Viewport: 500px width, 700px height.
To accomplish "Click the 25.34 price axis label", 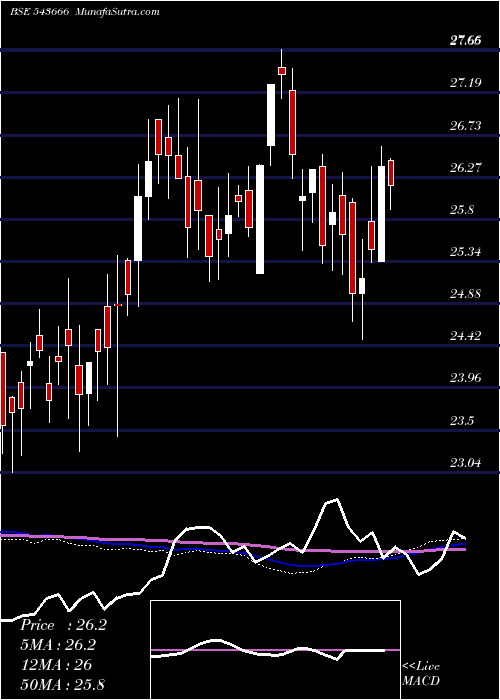I will [x=465, y=252].
